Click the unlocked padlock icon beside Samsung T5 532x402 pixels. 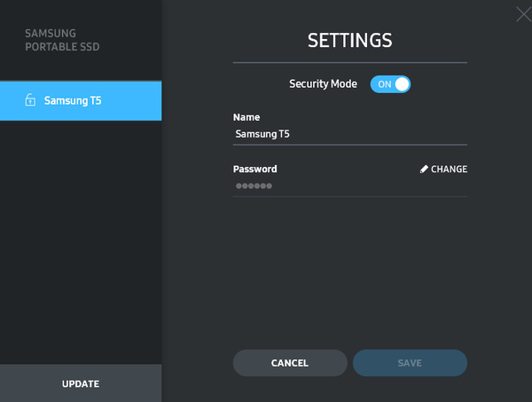pos(29,100)
